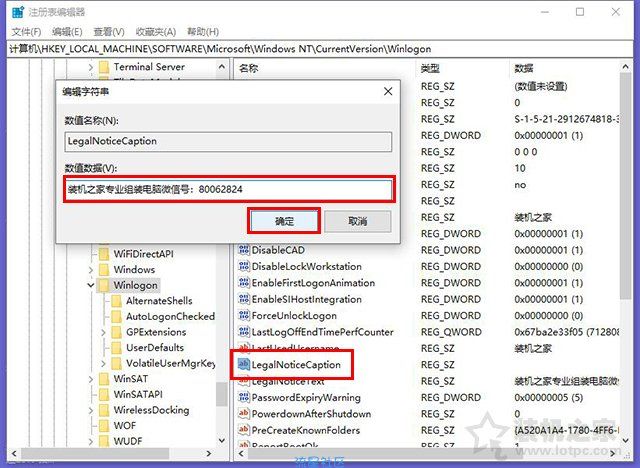Select the PasswordExpiryWarning value name
Image resolution: width=640 pixels, height=468 pixels.
[x=306, y=397]
